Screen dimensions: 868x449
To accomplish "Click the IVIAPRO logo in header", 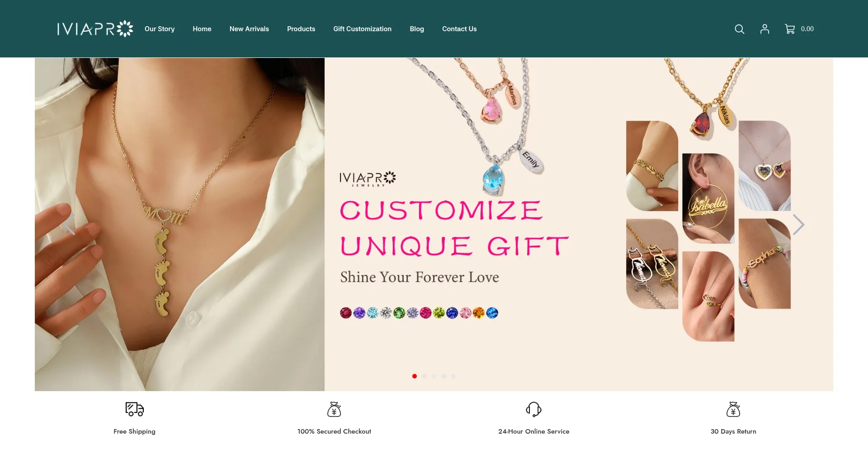I will (x=95, y=29).
